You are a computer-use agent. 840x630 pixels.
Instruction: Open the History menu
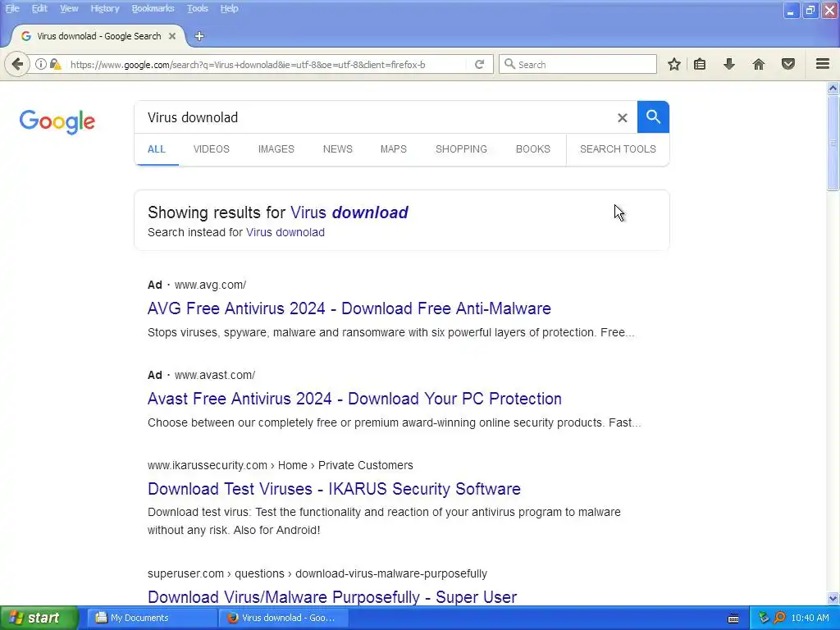tap(104, 8)
